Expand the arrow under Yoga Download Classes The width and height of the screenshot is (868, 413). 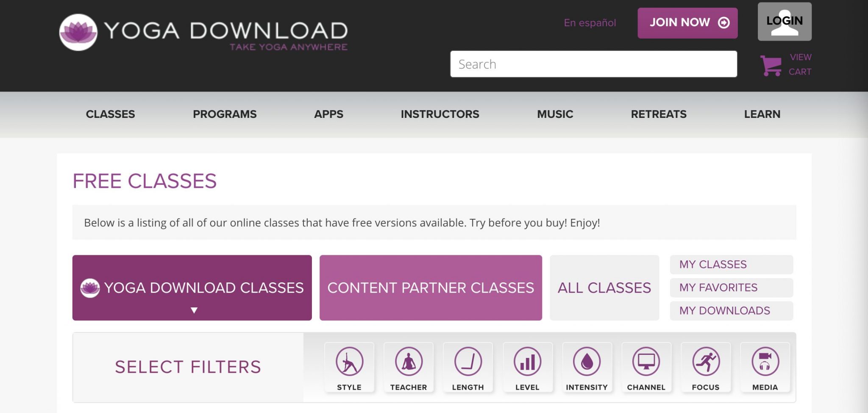coord(194,310)
